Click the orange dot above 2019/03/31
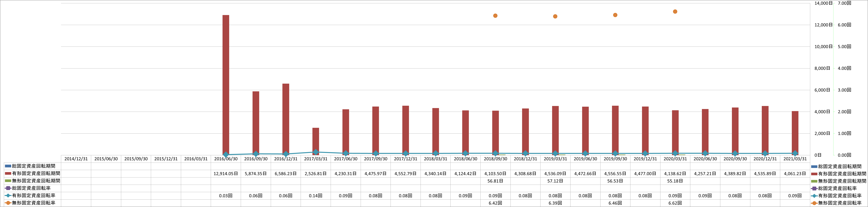Viewport: 868px width, 207px height. (x=555, y=16)
